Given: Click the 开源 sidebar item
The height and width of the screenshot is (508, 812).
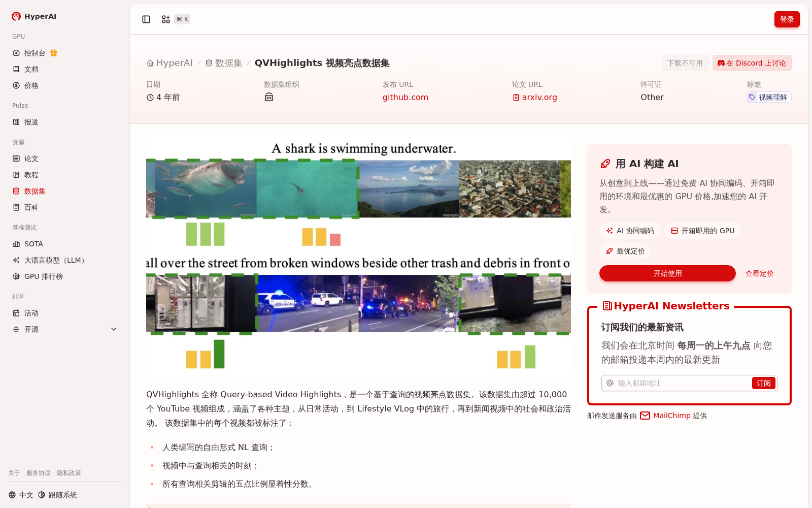Looking at the screenshot, I should (x=65, y=329).
